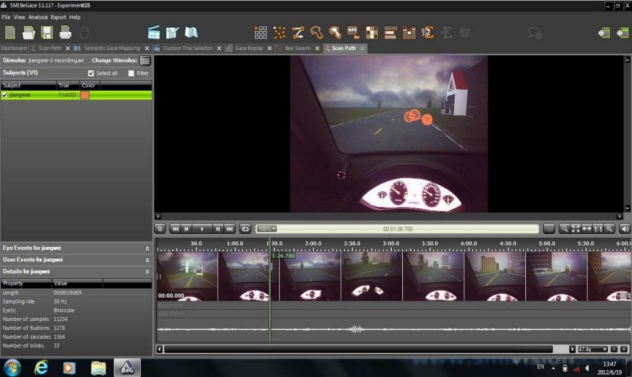Viewport: 632px width, 377px height.
Task: Click the Save floppy disk toolbar icon
Action: [x=47, y=33]
